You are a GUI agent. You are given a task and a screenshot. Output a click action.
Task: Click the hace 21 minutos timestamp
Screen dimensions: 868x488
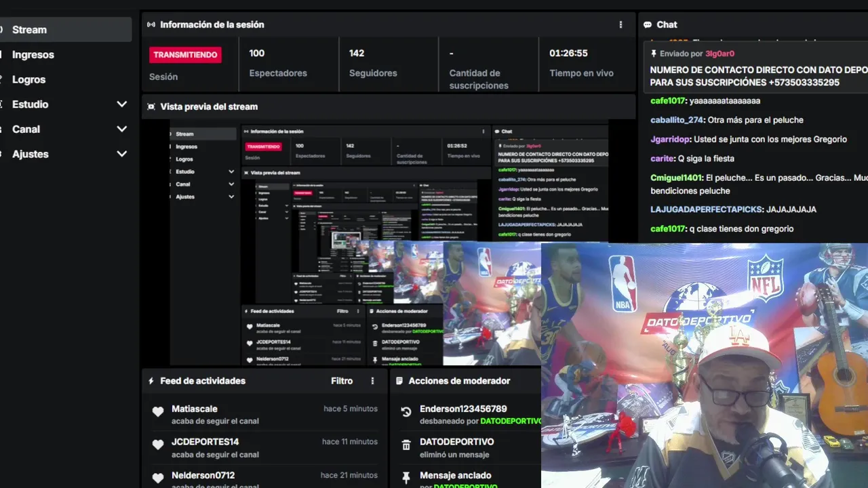pos(350,475)
